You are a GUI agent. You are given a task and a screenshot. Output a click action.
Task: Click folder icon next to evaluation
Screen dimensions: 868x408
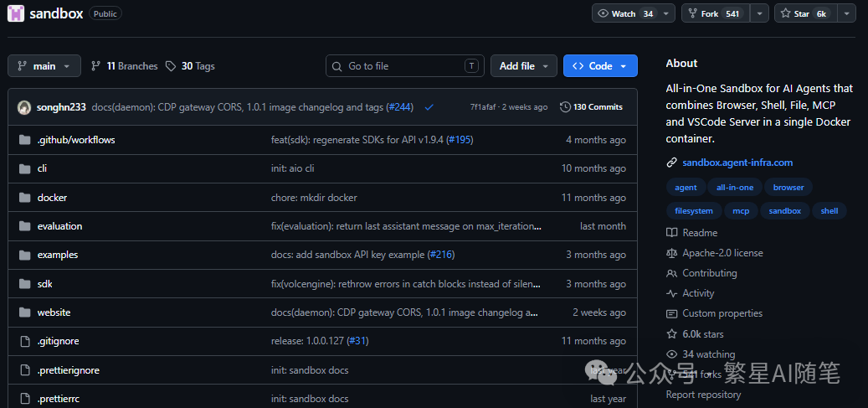(x=24, y=226)
